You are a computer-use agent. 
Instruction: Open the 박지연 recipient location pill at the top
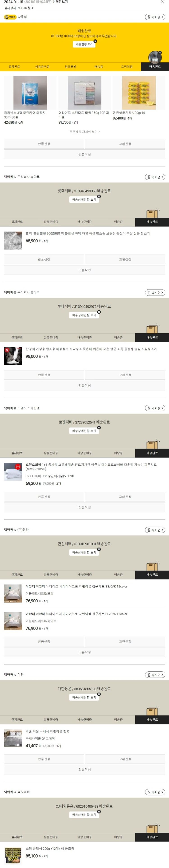click(155, 17)
